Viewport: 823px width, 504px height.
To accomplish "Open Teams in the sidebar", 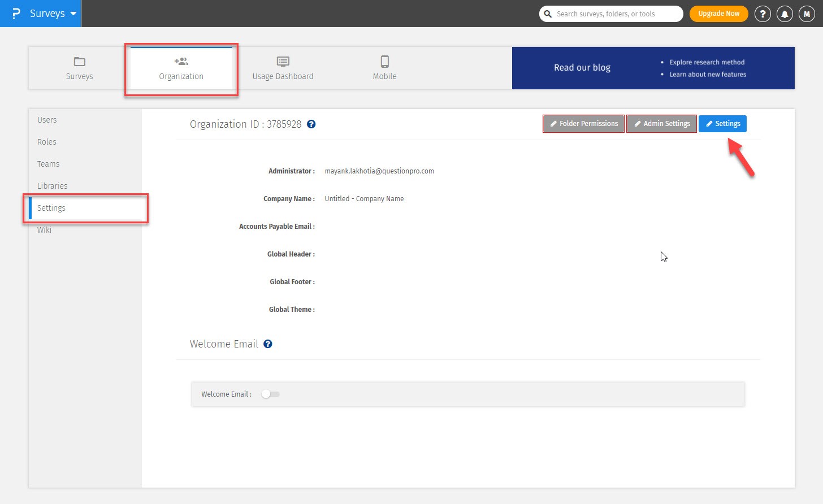I will pos(48,164).
